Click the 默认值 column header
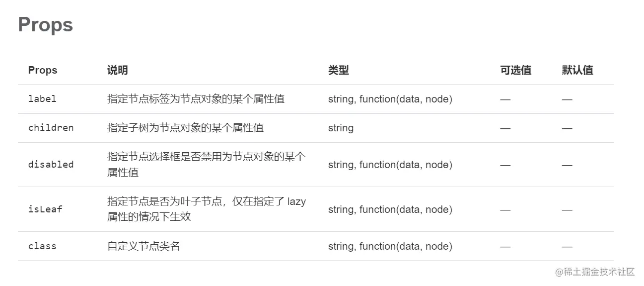644x286 pixels. point(577,70)
